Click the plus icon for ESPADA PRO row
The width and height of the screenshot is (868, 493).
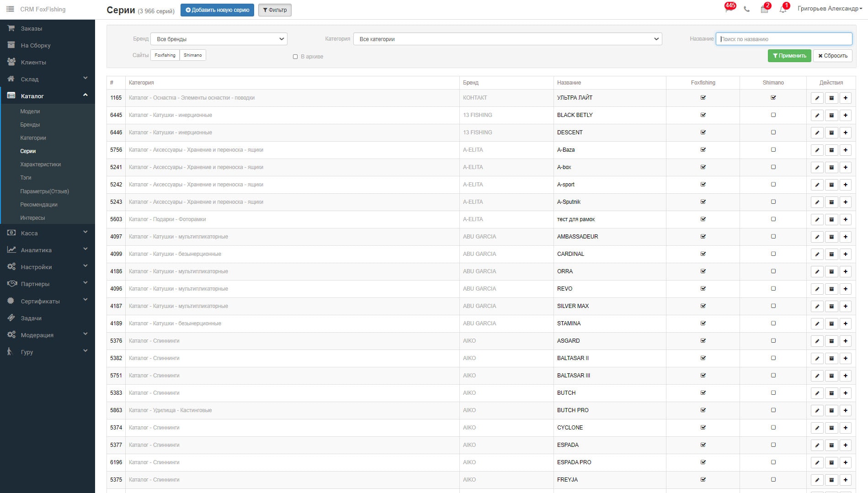coord(846,462)
